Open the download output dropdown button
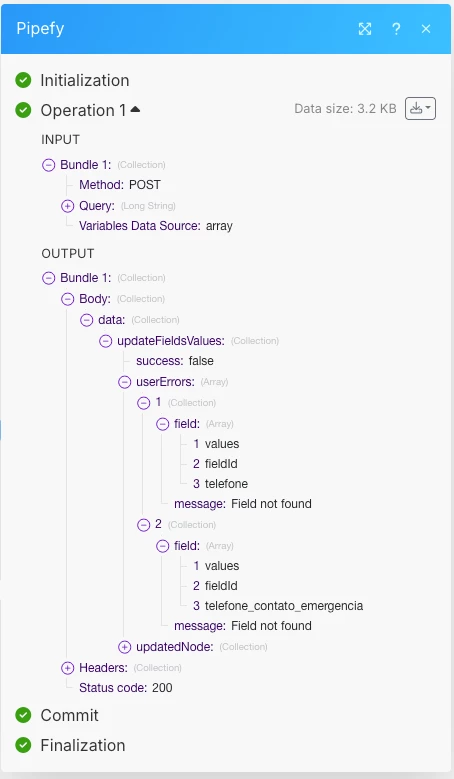This screenshot has width=454, height=779. pos(420,108)
